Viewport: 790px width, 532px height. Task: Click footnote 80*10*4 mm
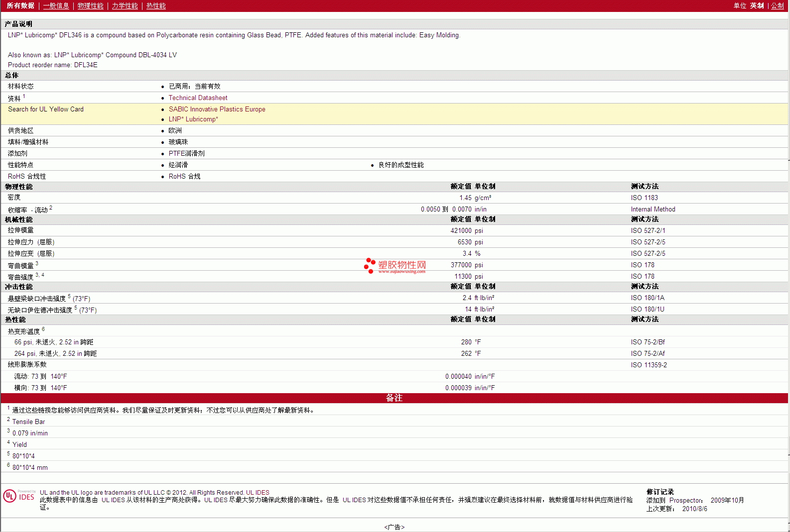click(30, 468)
